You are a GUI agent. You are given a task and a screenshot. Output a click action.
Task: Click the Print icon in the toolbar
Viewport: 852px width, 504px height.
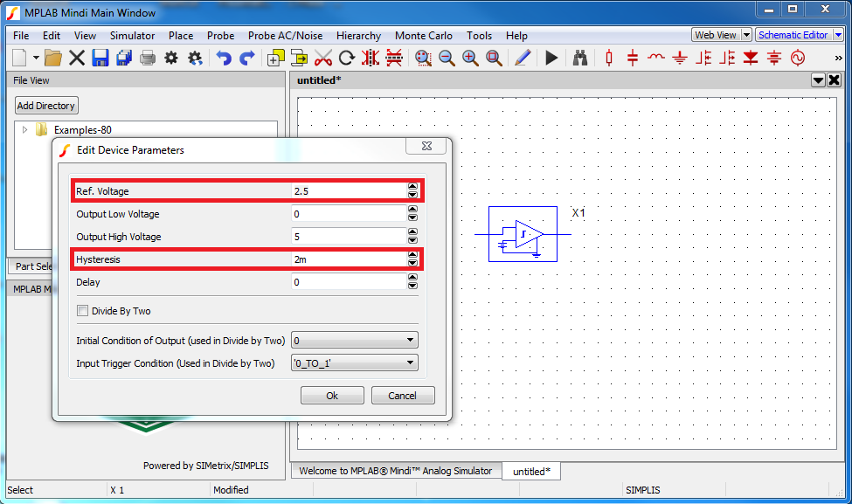[x=148, y=59]
